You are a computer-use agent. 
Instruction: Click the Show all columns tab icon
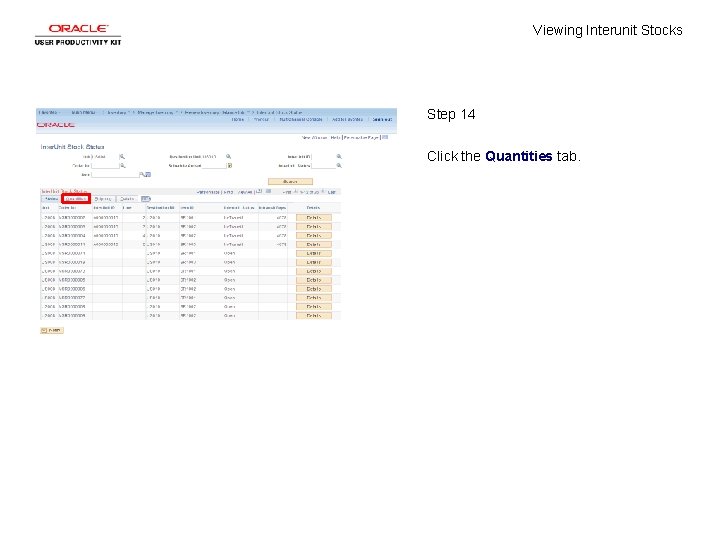click(x=146, y=199)
